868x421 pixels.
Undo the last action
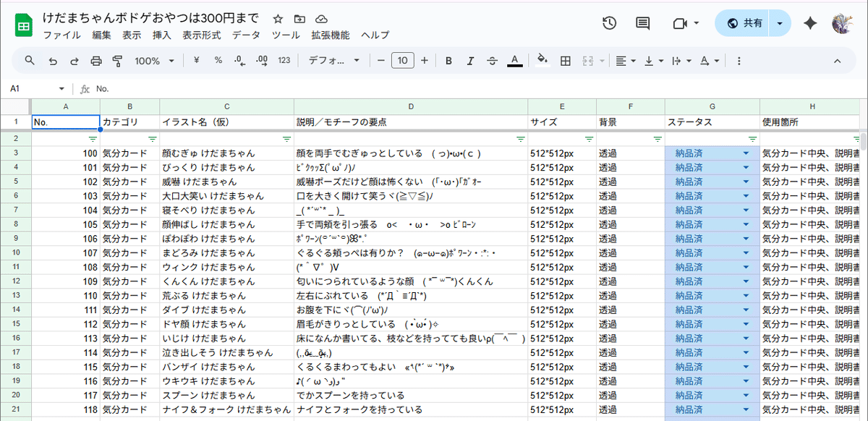[53, 61]
